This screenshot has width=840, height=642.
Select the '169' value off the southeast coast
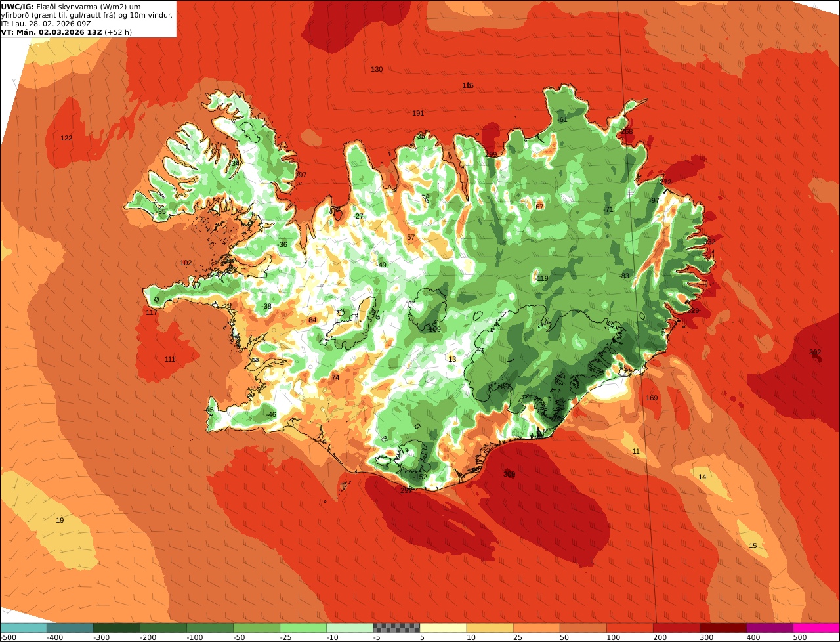coord(652,398)
